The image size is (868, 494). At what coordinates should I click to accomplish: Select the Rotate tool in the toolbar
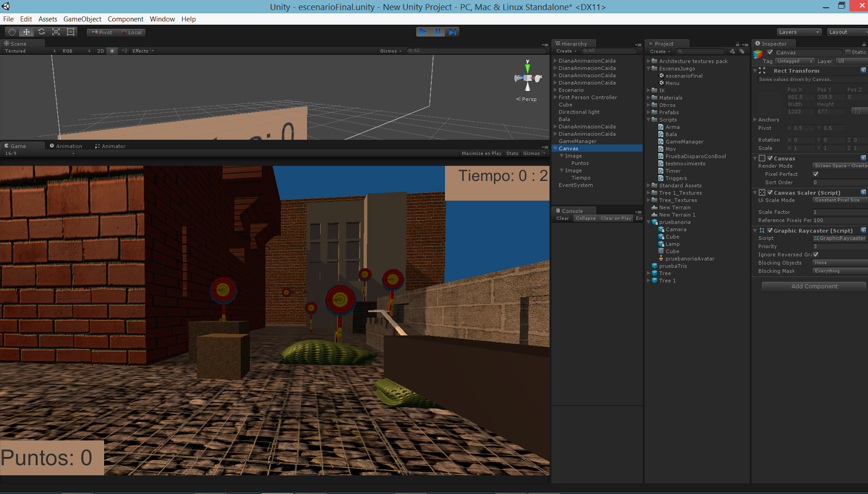41,32
